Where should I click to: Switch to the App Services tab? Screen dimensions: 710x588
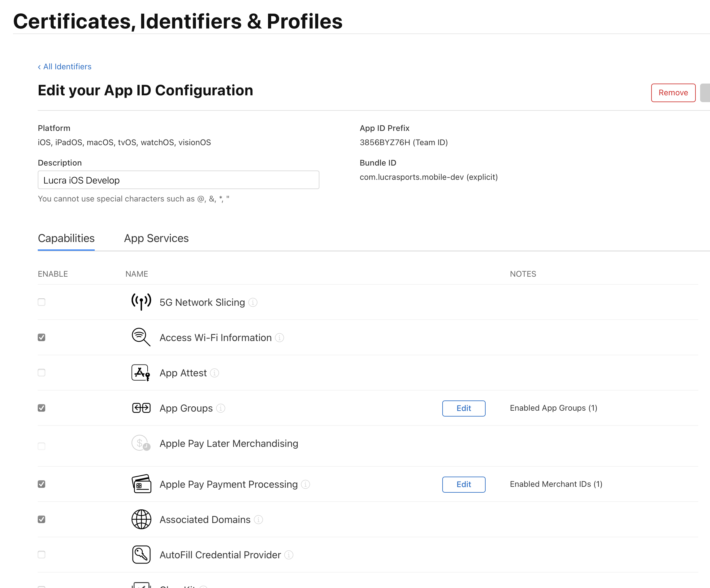coord(156,238)
